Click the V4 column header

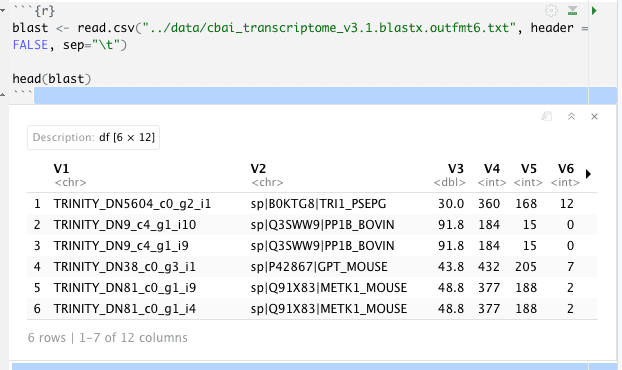click(492, 169)
